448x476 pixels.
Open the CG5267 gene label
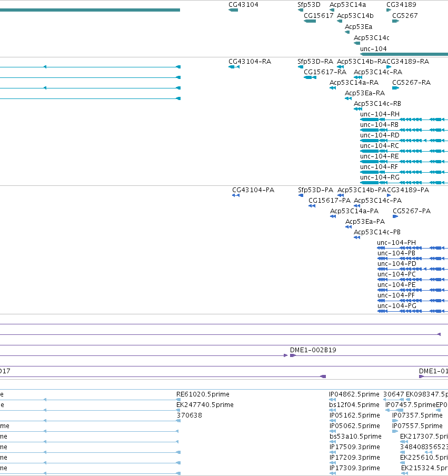405,15
